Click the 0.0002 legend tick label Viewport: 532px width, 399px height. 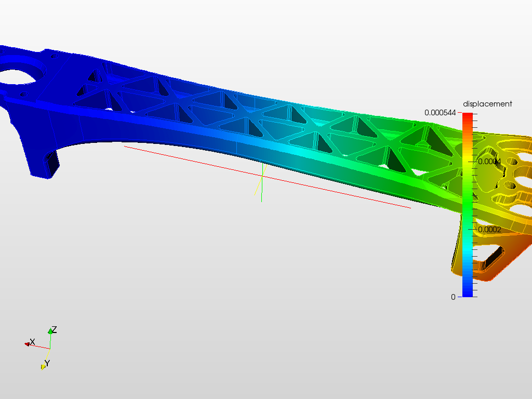pos(489,230)
